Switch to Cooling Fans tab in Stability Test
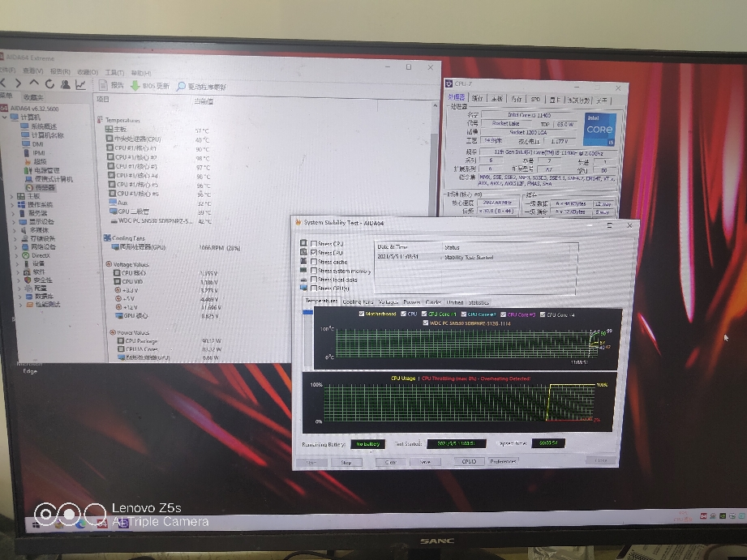747x560 pixels. (x=358, y=302)
